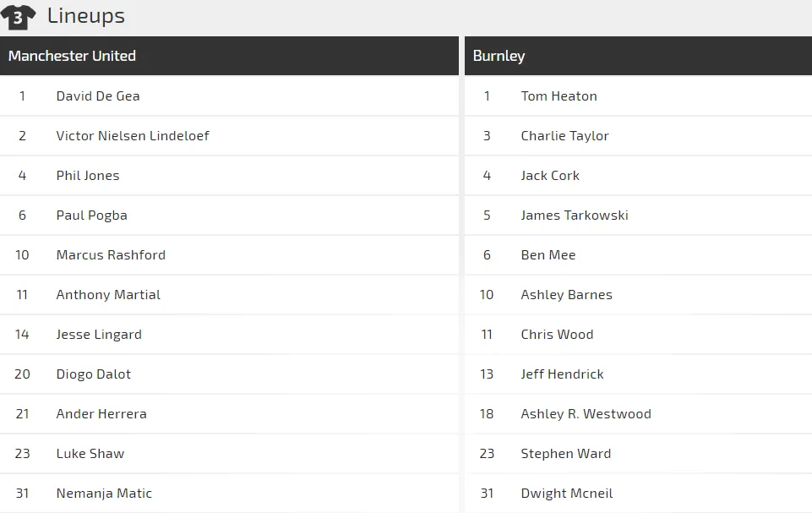The width and height of the screenshot is (812, 513).
Task: Open Ashley R. Westwood's player entry
Action: [x=586, y=414]
